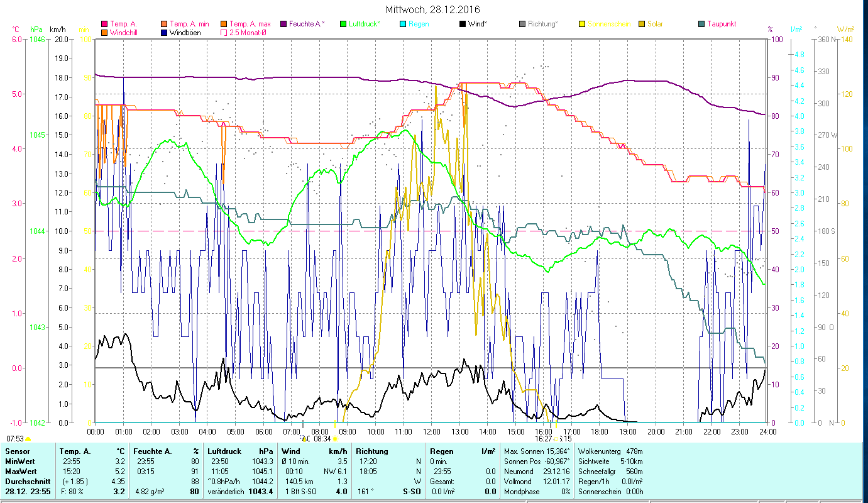Click the timestamp 28.12. 23:55 in the table
Screen dimensions: 868x503
coord(28,492)
